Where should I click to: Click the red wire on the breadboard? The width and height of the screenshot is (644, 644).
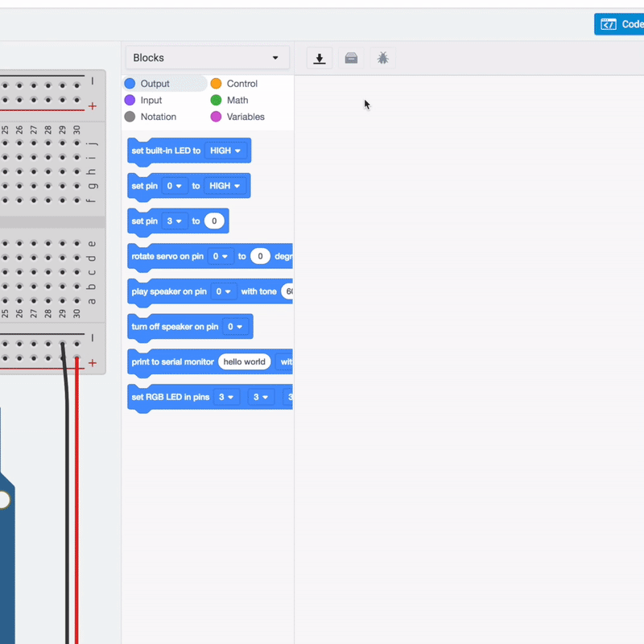click(x=76, y=499)
